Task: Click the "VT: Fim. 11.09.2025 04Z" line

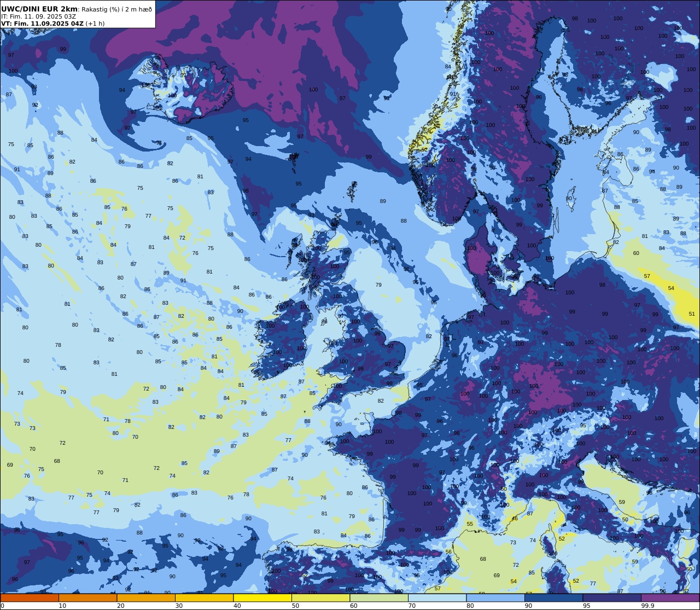Action: click(42, 24)
